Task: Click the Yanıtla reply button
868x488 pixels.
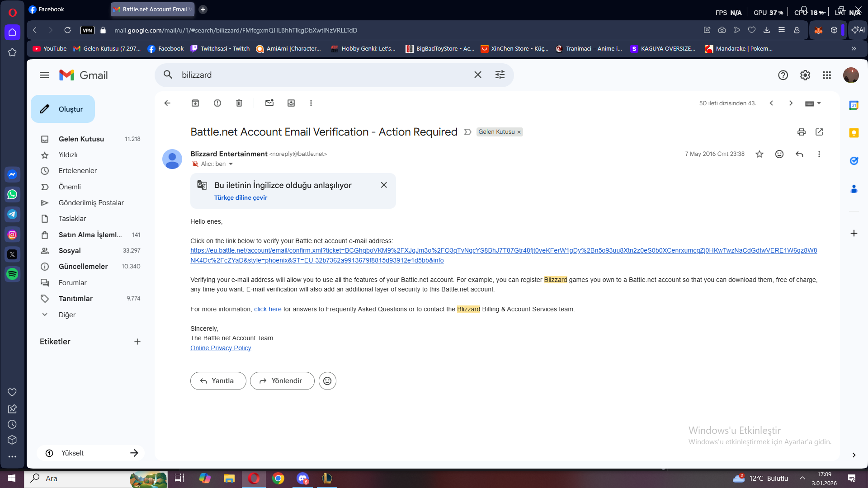Action: [218, 381]
